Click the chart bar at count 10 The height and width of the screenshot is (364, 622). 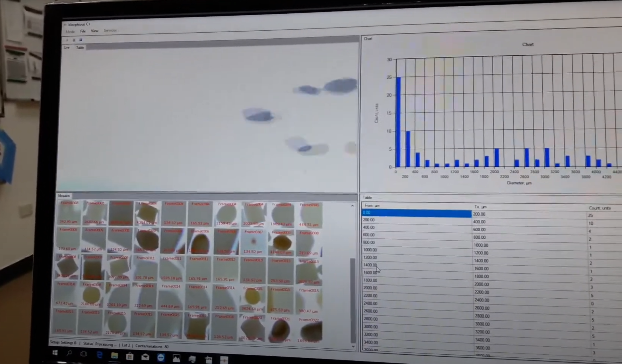(408, 149)
